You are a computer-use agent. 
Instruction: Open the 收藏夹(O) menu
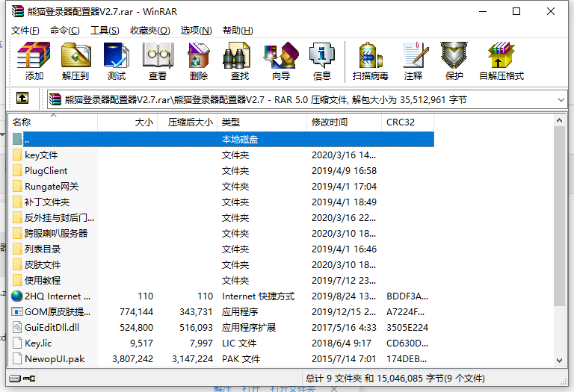click(x=150, y=31)
